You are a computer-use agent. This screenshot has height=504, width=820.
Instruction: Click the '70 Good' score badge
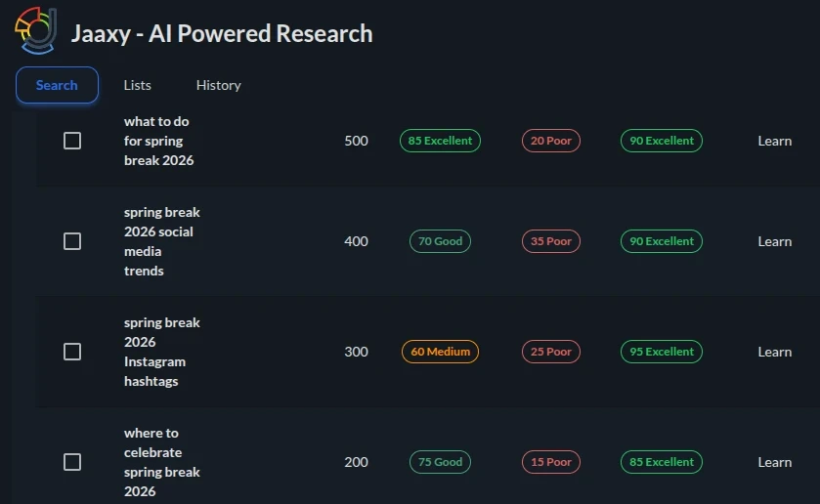click(x=440, y=241)
